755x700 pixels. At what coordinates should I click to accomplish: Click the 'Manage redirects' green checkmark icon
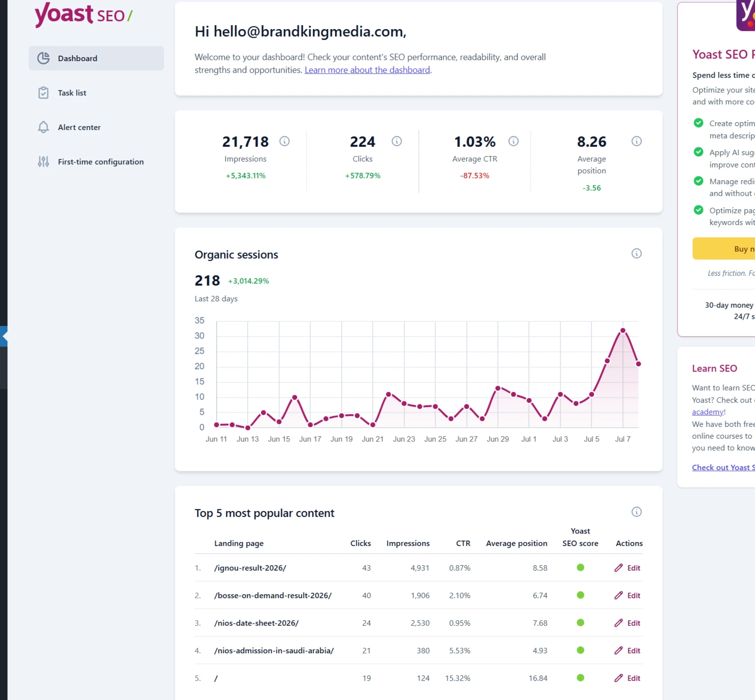(x=698, y=181)
